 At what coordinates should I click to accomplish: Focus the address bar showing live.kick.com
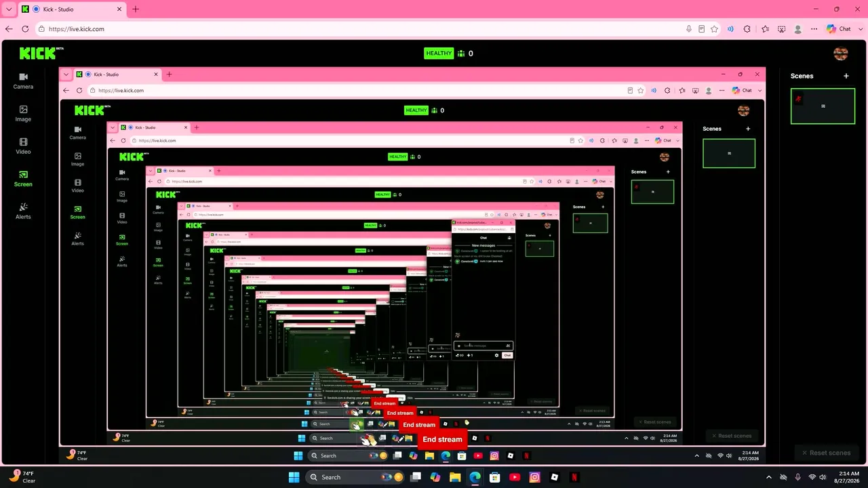point(359,29)
